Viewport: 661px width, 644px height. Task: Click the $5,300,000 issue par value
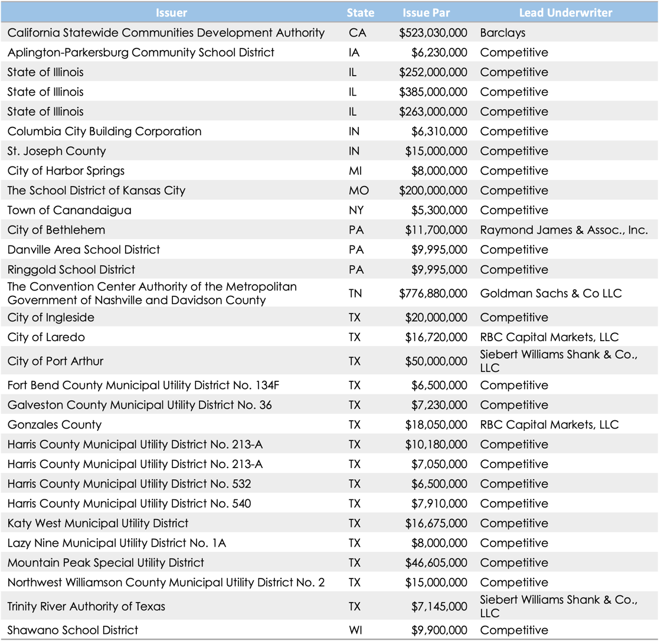439,210
